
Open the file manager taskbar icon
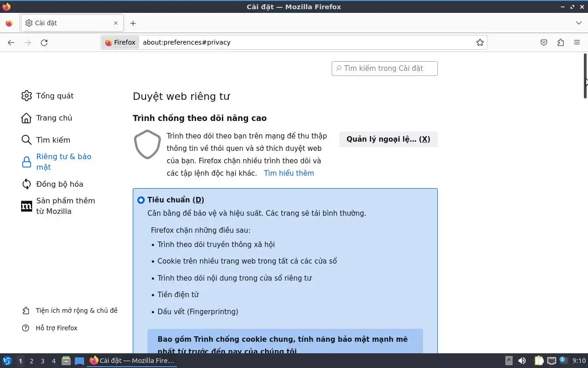66,361
